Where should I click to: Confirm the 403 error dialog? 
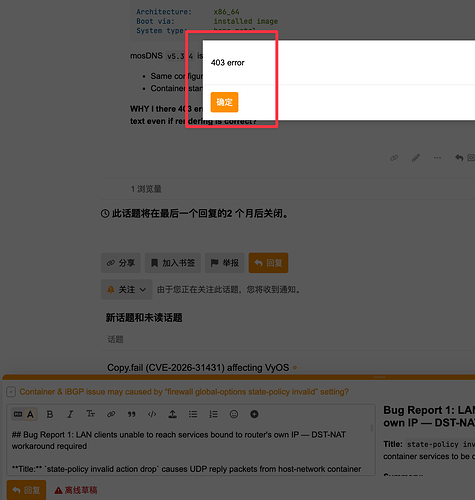point(224,102)
